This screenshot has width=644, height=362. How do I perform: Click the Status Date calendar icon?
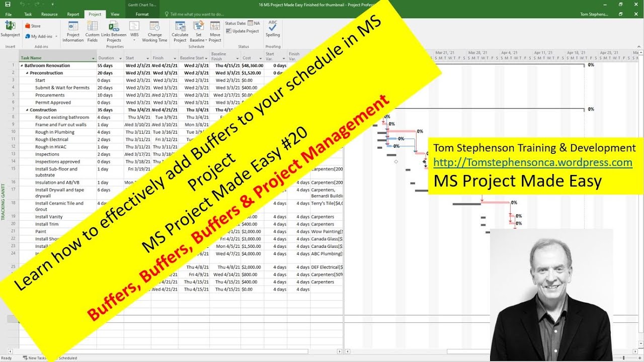tap(250, 23)
